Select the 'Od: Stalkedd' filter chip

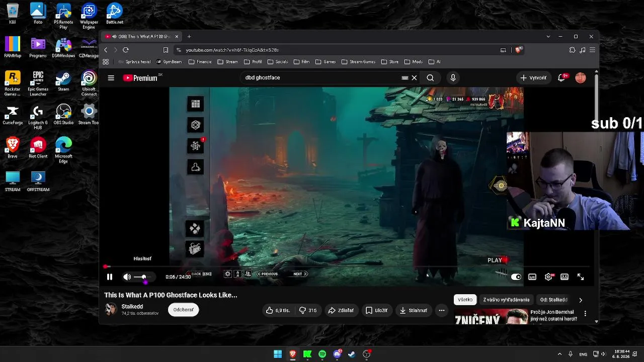click(553, 300)
